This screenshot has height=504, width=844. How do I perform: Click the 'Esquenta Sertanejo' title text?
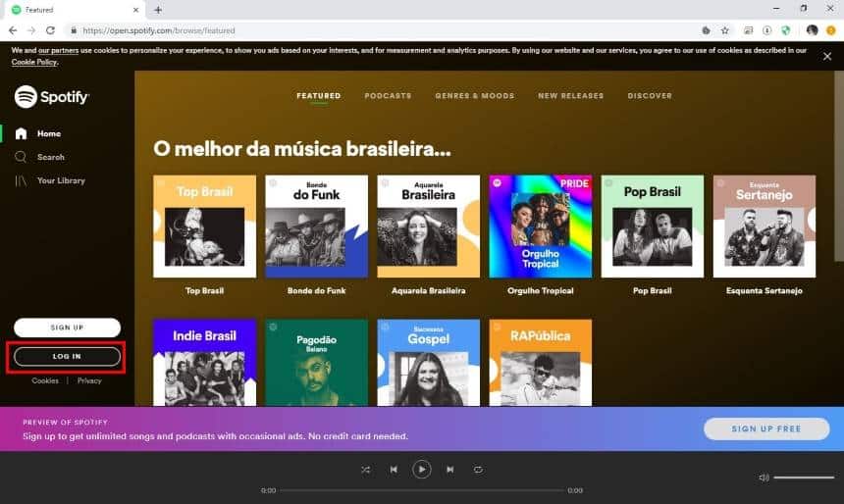[765, 290]
